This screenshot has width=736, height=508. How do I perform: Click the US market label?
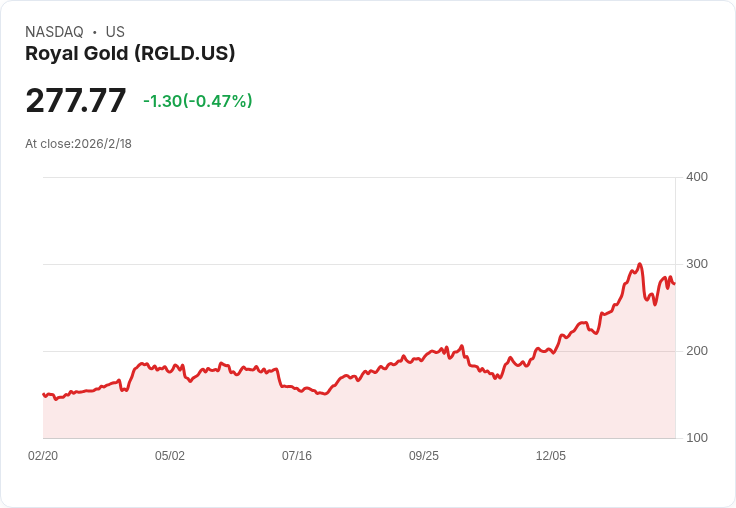(x=115, y=32)
